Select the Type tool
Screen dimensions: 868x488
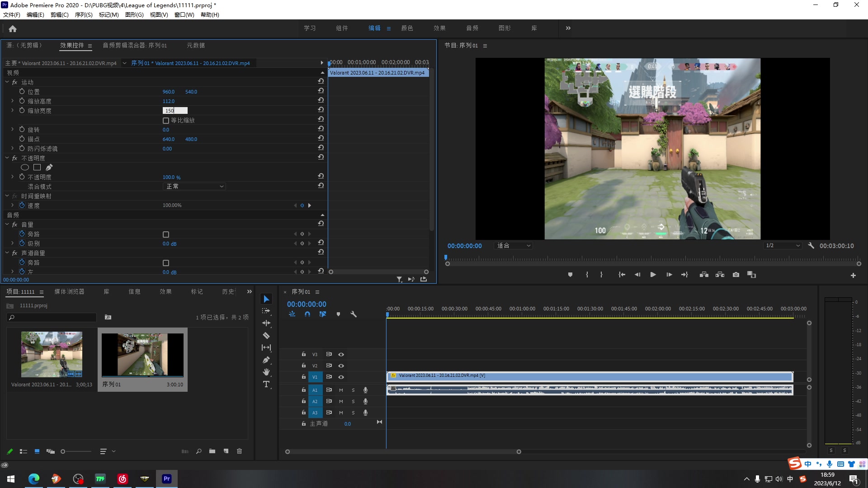266,384
